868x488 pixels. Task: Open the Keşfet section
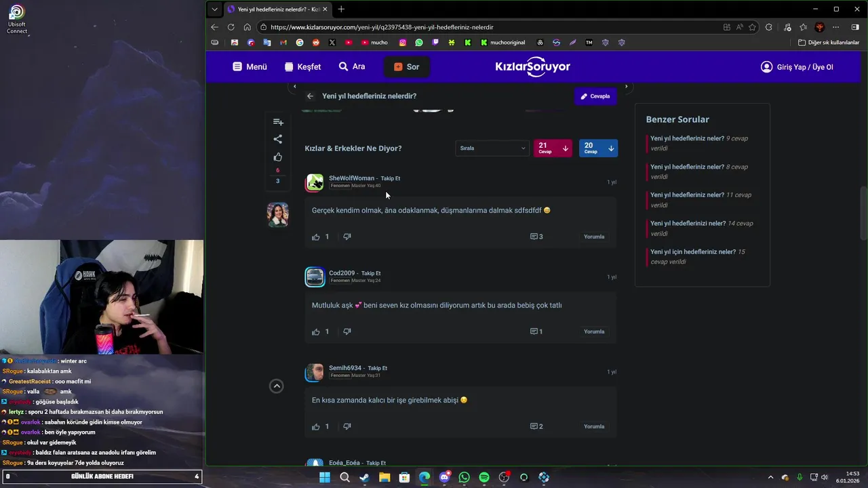pos(302,66)
